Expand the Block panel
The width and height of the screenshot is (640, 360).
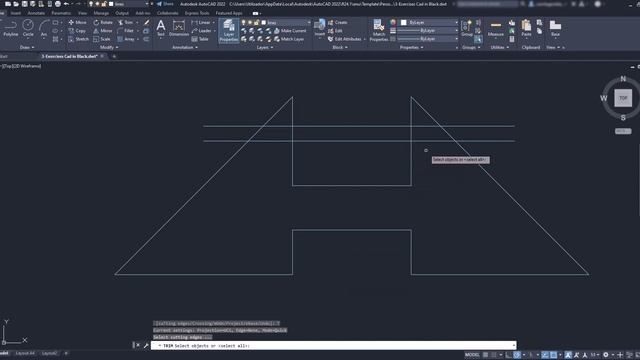[x=340, y=48]
